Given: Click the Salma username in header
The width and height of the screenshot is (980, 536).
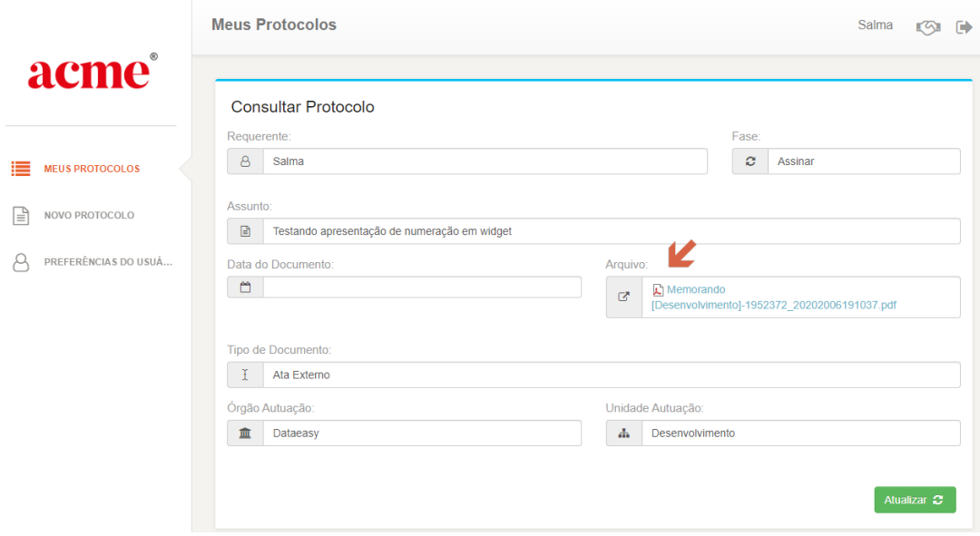Looking at the screenshot, I should [x=875, y=25].
